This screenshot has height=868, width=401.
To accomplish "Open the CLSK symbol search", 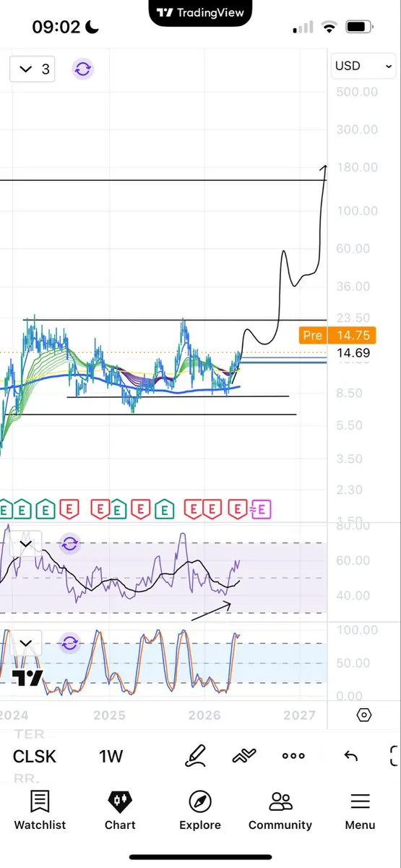I will 35,757.
